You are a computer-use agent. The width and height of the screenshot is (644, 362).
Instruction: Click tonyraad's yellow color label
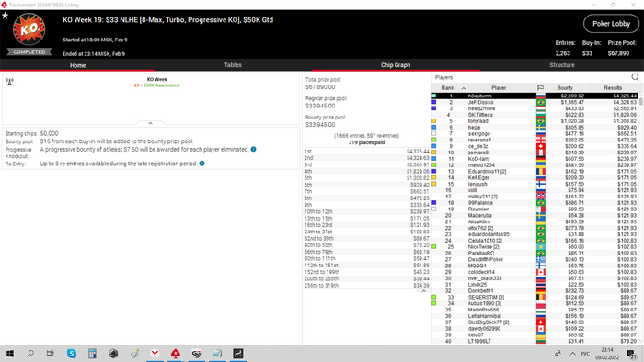433,121
